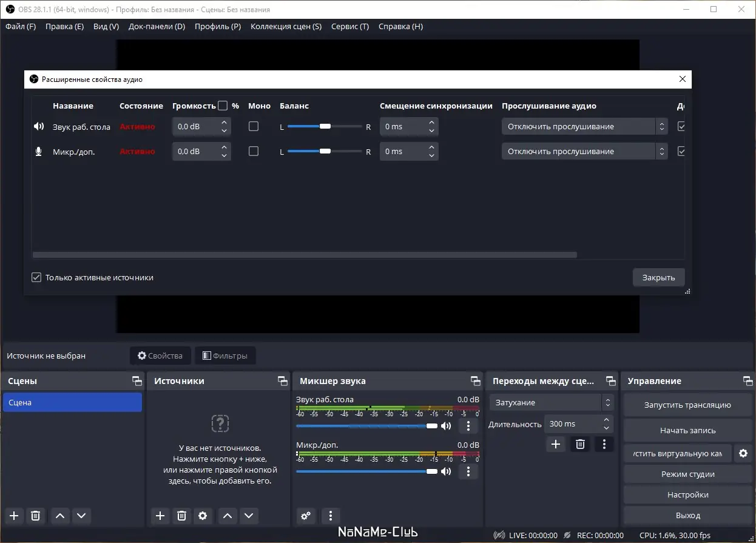The height and width of the screenshot is (543, 756).
Task: Decrease sync offset for Микр./доп.
Action: 432,156
